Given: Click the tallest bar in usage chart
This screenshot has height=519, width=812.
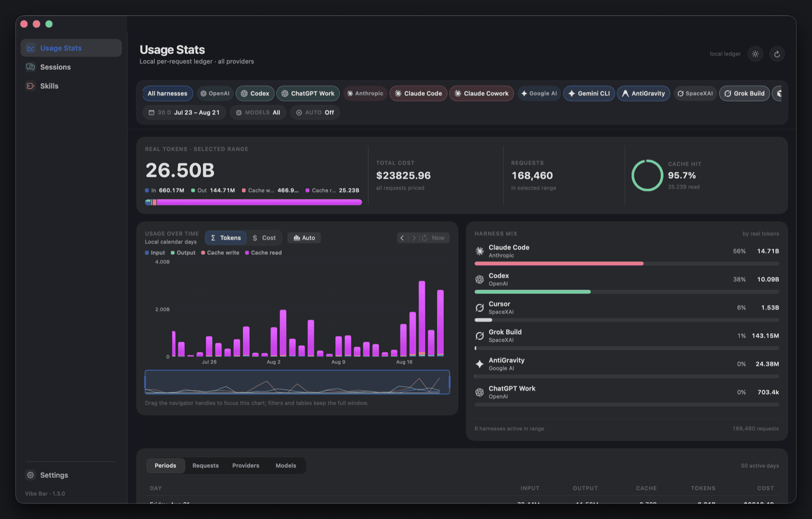Looking at the screenshot, I should (x=422, y=318).
